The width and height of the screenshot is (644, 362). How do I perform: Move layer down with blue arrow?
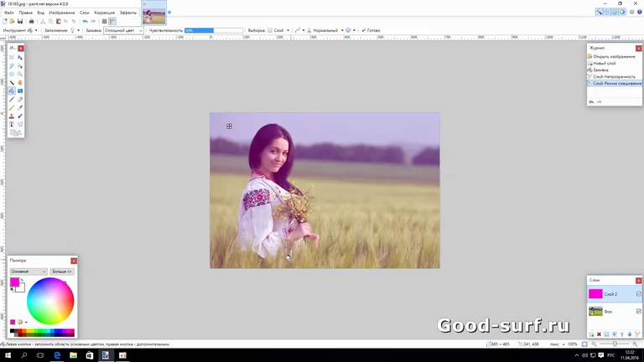630,334
